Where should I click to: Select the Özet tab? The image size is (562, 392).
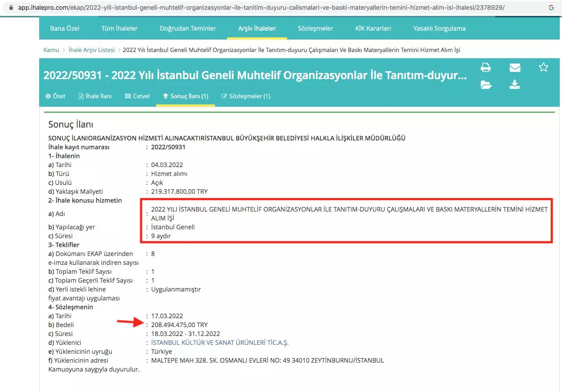[55, 96]
